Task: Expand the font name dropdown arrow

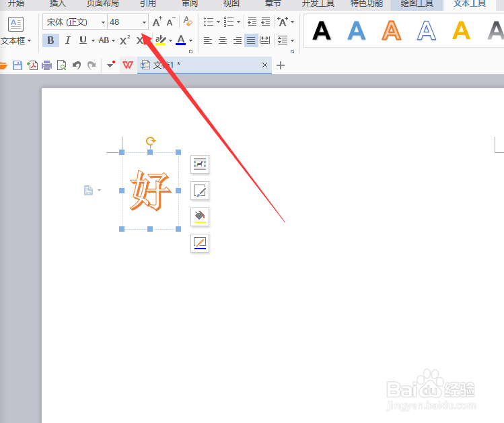Action: 103,22
